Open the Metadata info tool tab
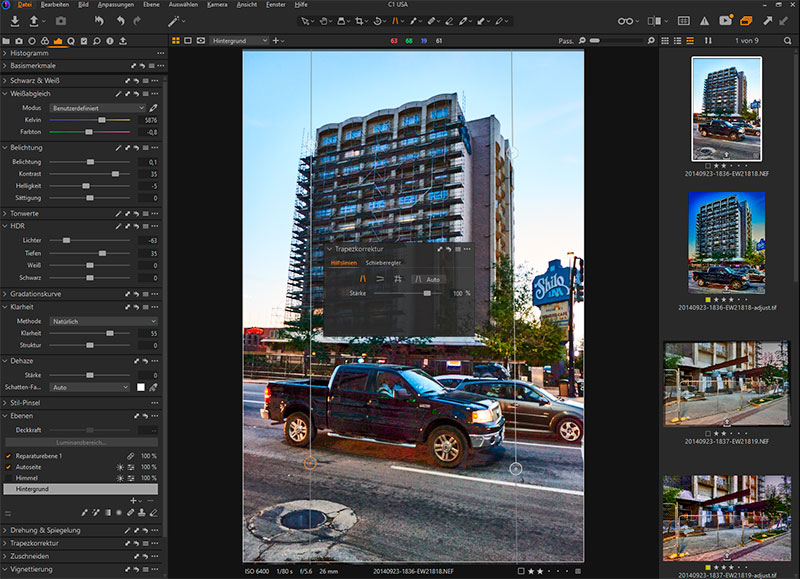This screenshot has width=800, height=579. 110,41
